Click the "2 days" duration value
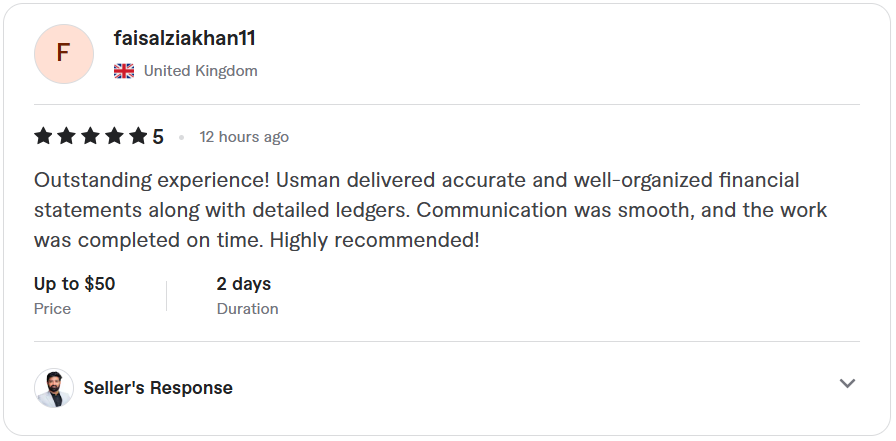896x441 pixels. tap(244, 284)
